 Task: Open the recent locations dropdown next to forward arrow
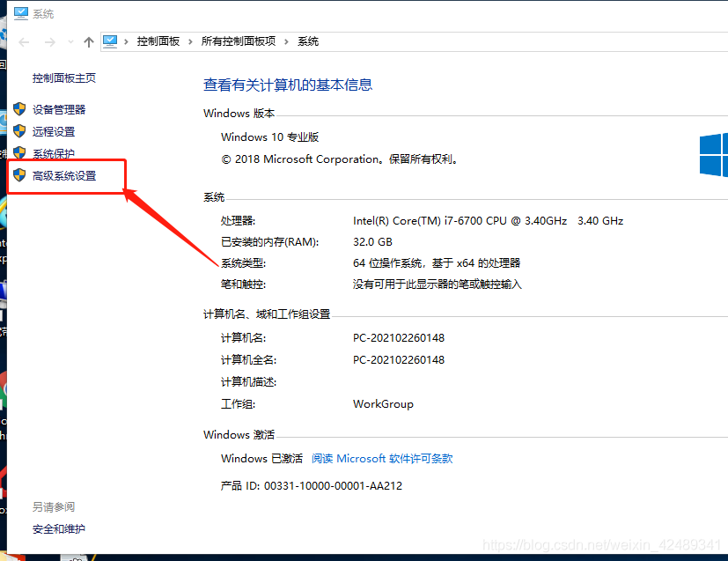[x=70, y=41]
